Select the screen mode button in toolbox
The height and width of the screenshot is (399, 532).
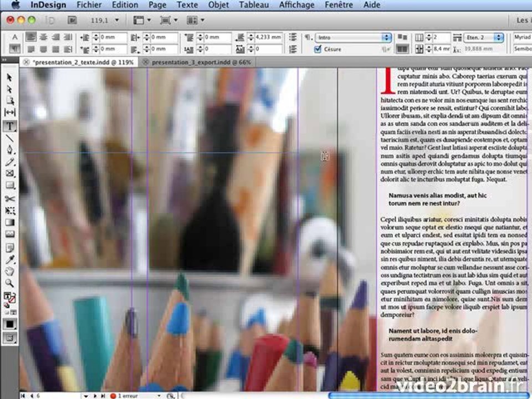pos(9,338)
